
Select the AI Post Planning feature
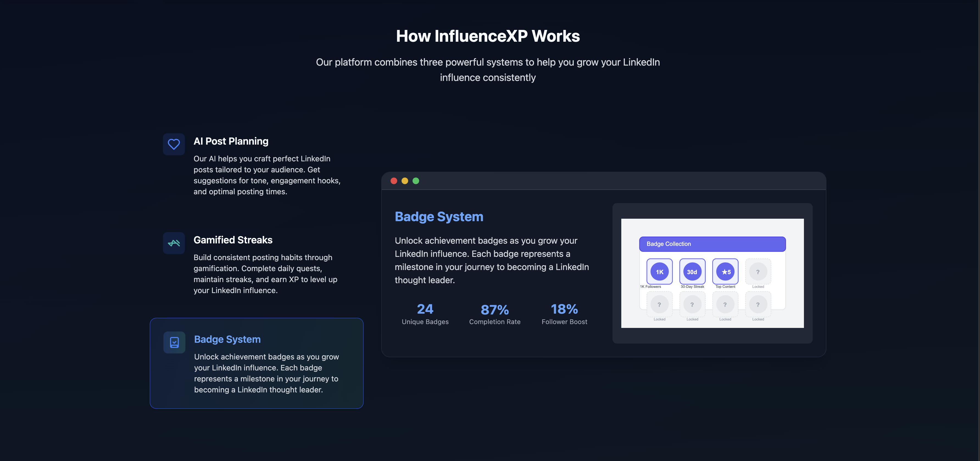pyautogui.click(x=257, y=165)
